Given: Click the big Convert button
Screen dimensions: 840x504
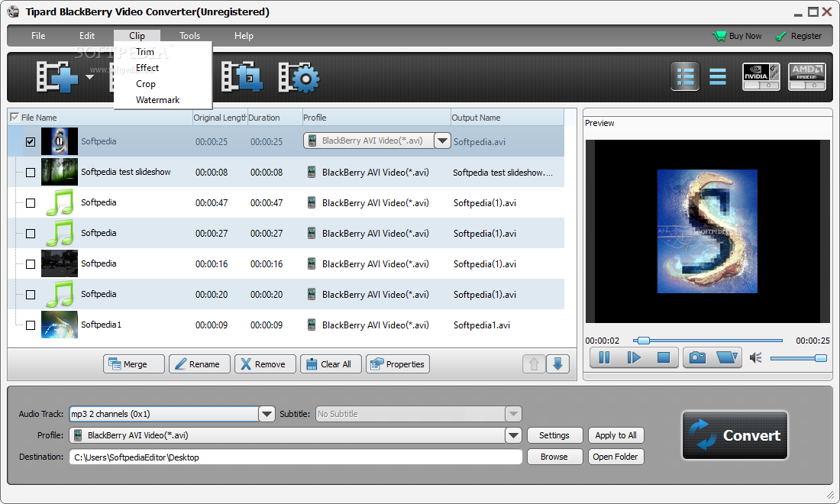Looking at the screenshot, I should point(735,435).
